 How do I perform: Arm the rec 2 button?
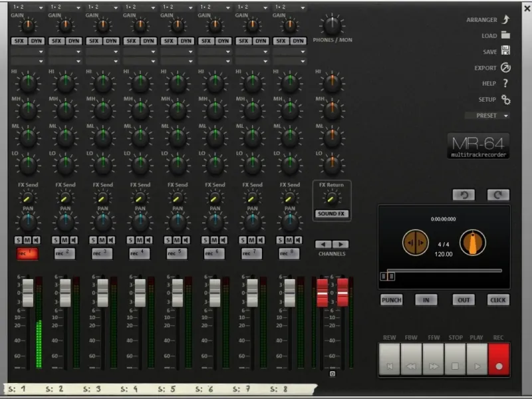[65, 253]
